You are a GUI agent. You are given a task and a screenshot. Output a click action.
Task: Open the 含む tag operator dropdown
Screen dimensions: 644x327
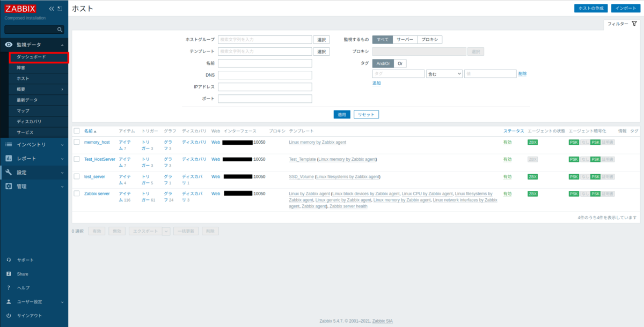[x=444, y=73]
